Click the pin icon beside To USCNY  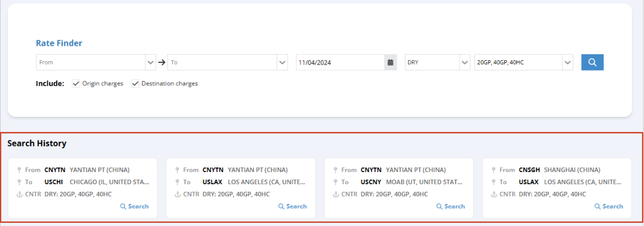coord(335,182)
